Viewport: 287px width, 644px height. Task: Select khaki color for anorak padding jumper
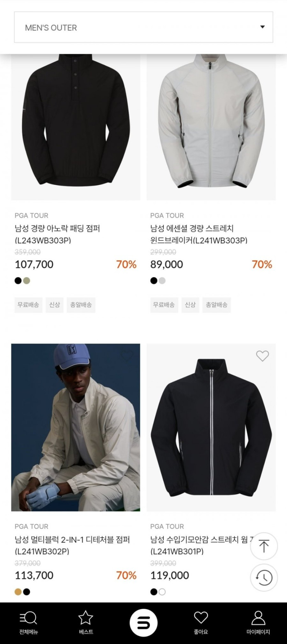click(26, 281)
